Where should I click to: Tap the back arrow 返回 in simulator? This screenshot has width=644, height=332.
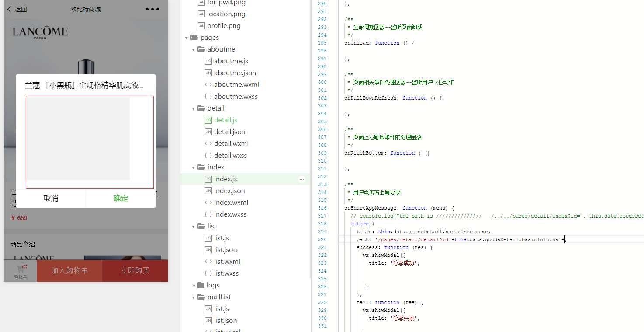click(17, 9)
